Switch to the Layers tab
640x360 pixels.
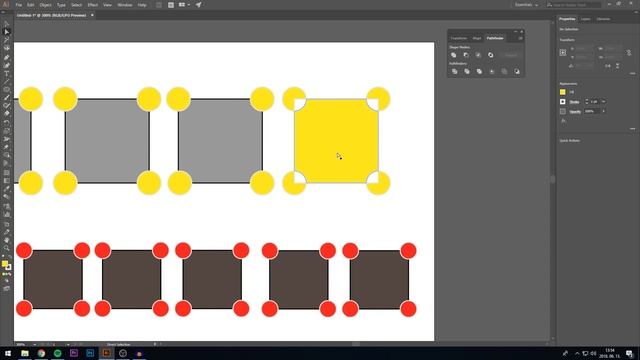pos(585,19)
